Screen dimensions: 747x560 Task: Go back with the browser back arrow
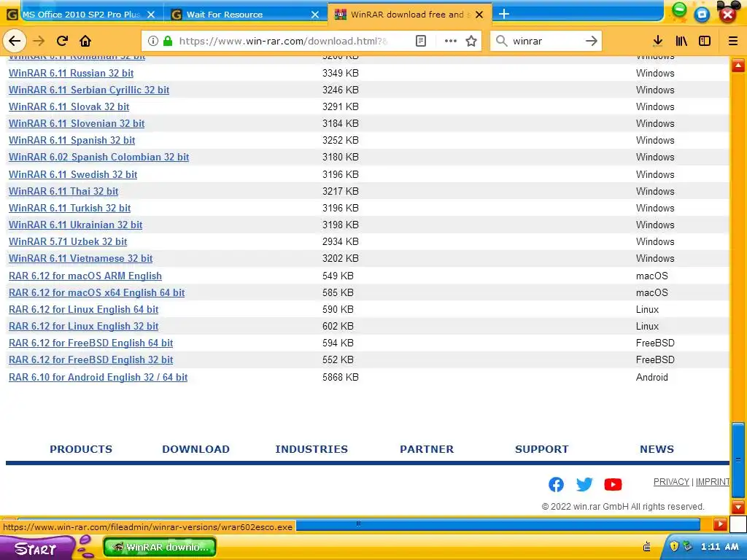(x=15, y=41)
